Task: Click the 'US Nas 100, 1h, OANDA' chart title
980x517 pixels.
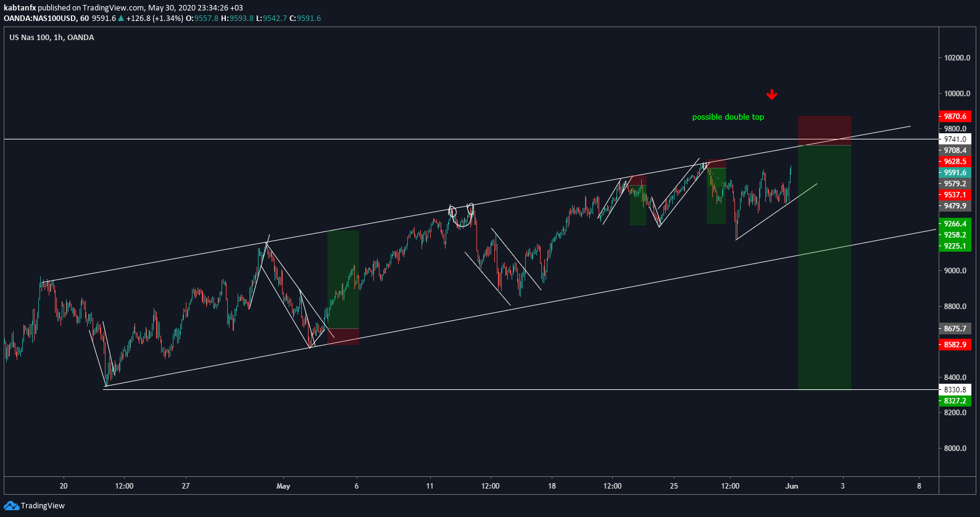Action: [x=52, y=38]
